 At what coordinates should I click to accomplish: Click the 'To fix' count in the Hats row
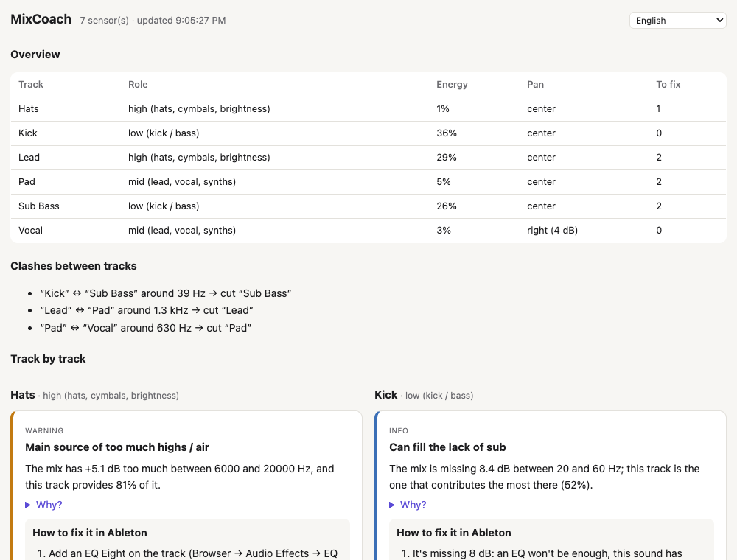click(658, 109)
